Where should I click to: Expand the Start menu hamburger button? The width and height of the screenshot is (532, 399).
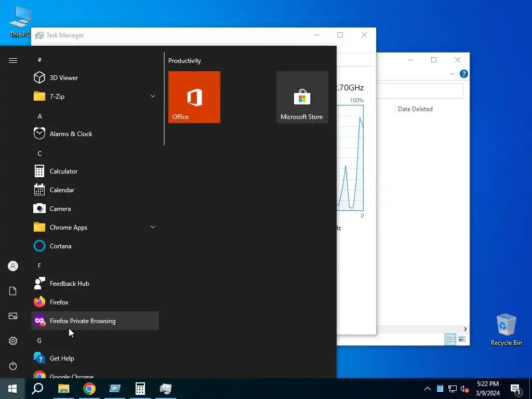click(x=13, y=60)
